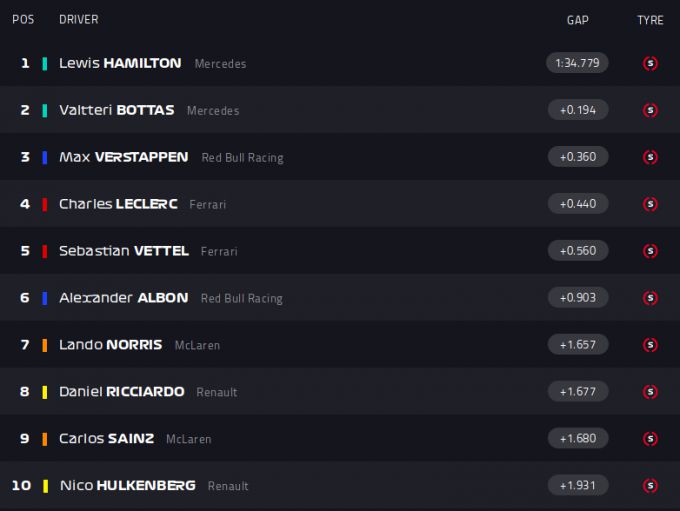Click Sainz's +1.680 gap pill
Viewport: 680px width, 511px height.
pos(578,438)
